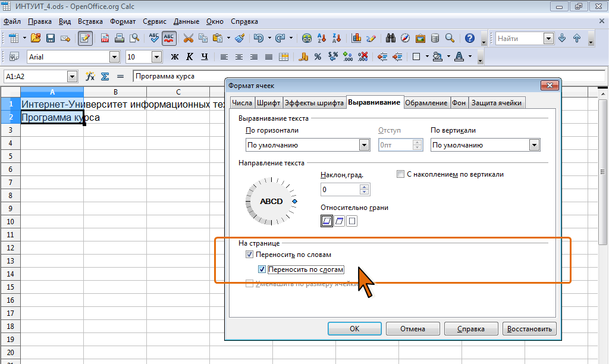The width and height of the screenshot is (609, 364).
Task: Select text extension inside cell only
Action: point(352,221)
